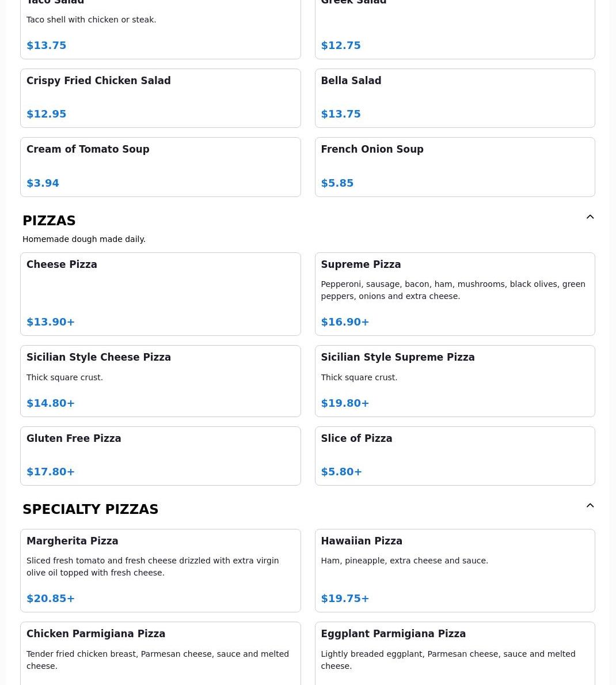Open the Cheese Pizza item
616x685 pixels.
160,294
